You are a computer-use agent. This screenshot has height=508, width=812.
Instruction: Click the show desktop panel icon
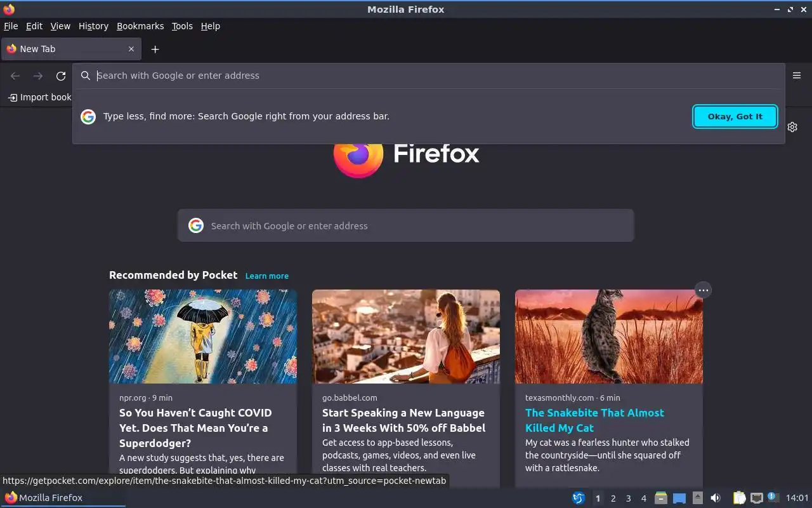679,498
